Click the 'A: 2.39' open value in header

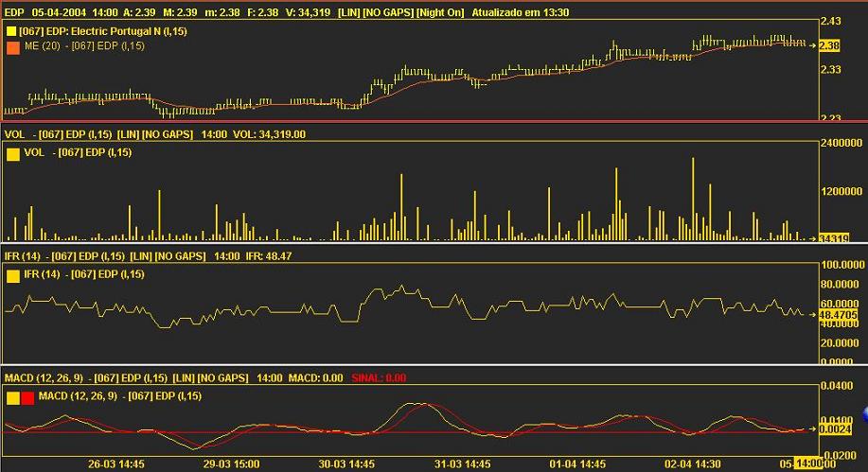coord(139,12)
